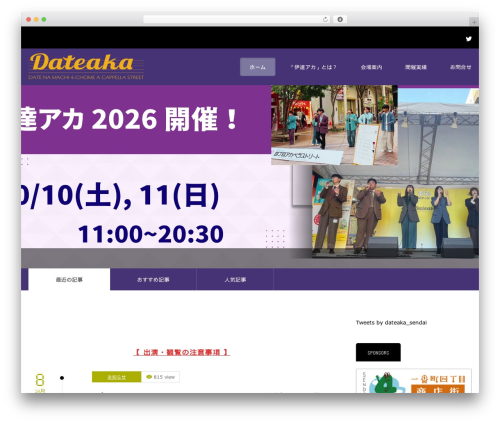Open Tweets by dateaka_sendai link
Viewport: 500px width, 423px height.
tap(391, 322)
